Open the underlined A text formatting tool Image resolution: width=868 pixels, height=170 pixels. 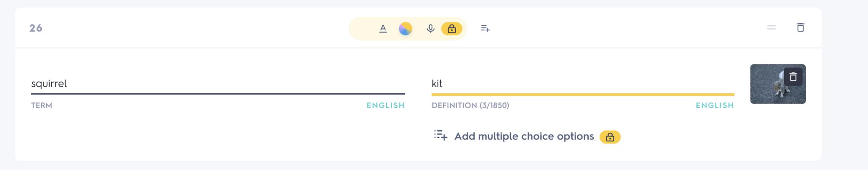tap(383, 28)
